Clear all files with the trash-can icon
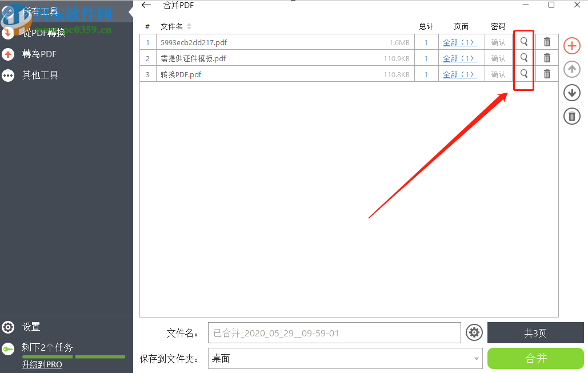The width and height of the screenshot is (588, 373). (x=571, y=116)
